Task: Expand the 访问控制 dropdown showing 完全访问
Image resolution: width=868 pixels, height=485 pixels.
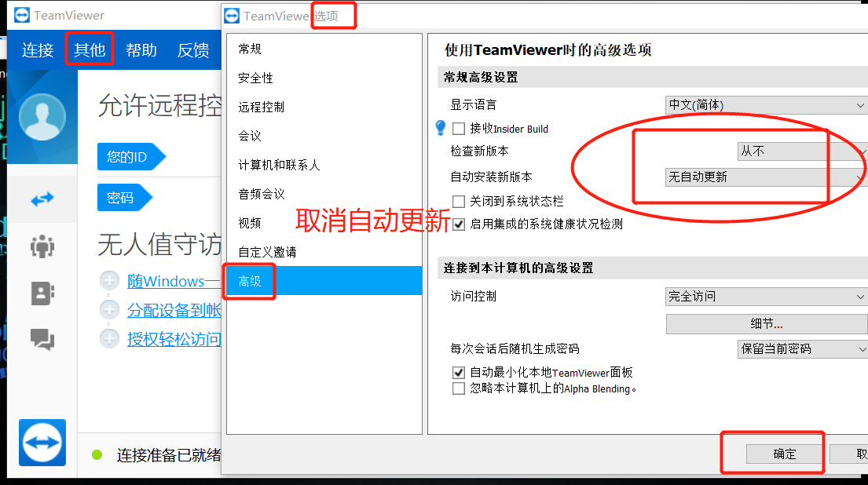Action: (x=766, y=297)
